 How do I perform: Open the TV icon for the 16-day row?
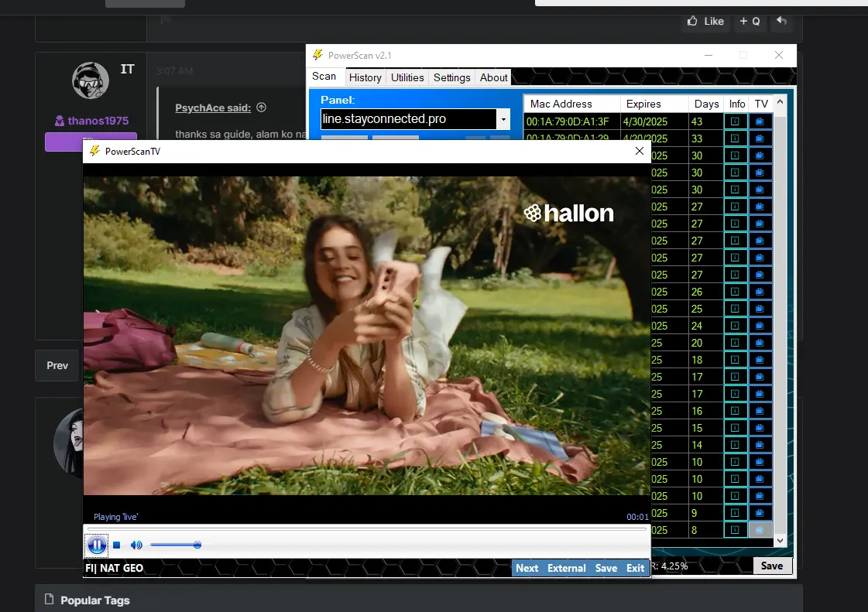click(760, 411)
